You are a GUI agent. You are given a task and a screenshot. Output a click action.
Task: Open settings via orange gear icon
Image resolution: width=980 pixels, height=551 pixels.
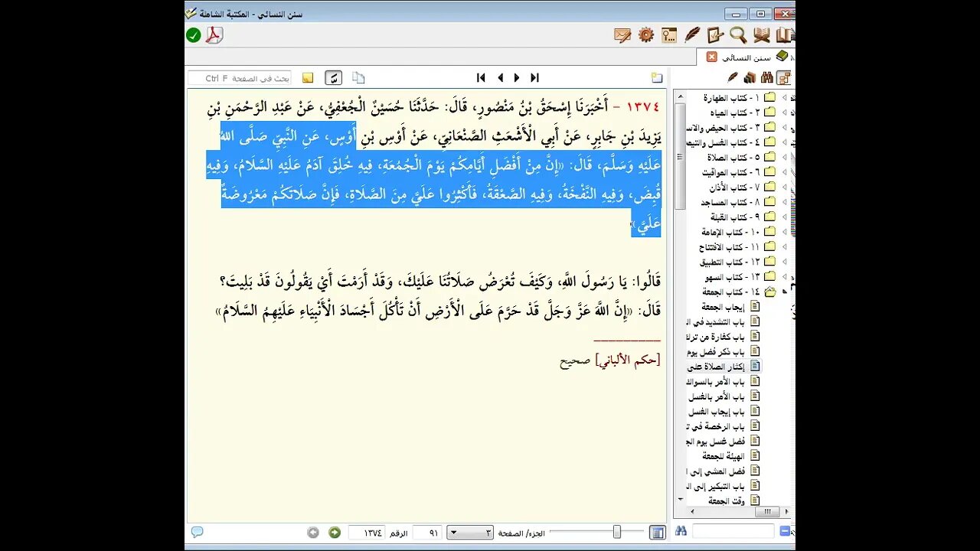646,35
